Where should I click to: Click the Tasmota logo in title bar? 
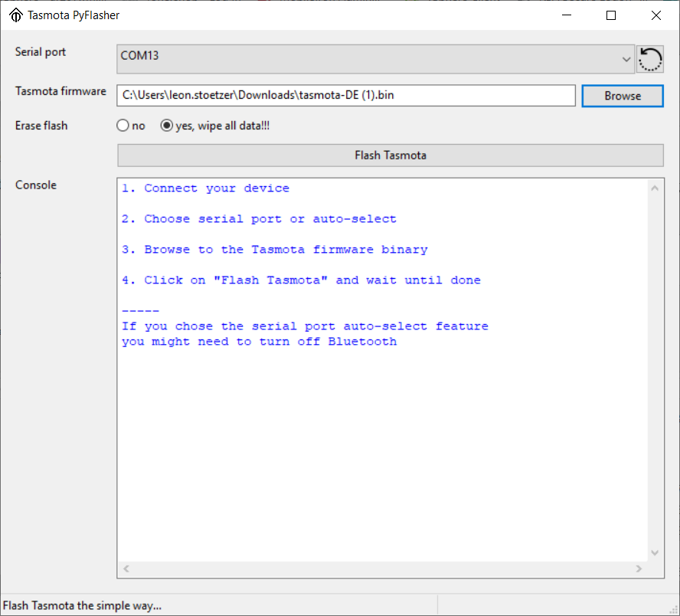pyautogui.click(x=16, y=15)
